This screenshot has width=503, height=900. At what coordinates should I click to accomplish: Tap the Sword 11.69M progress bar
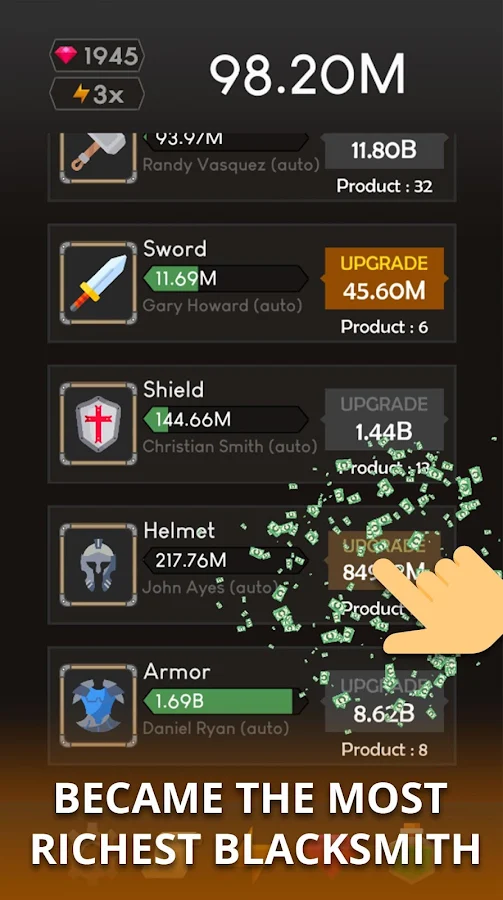226,278
